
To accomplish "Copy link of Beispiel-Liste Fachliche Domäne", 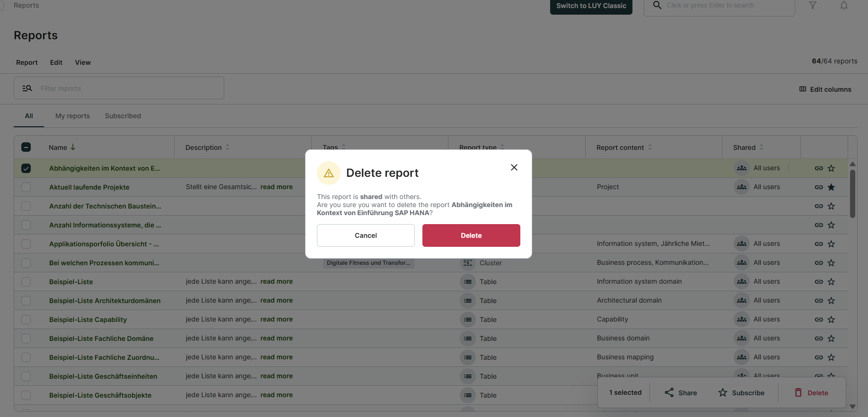I will point(818,339).
